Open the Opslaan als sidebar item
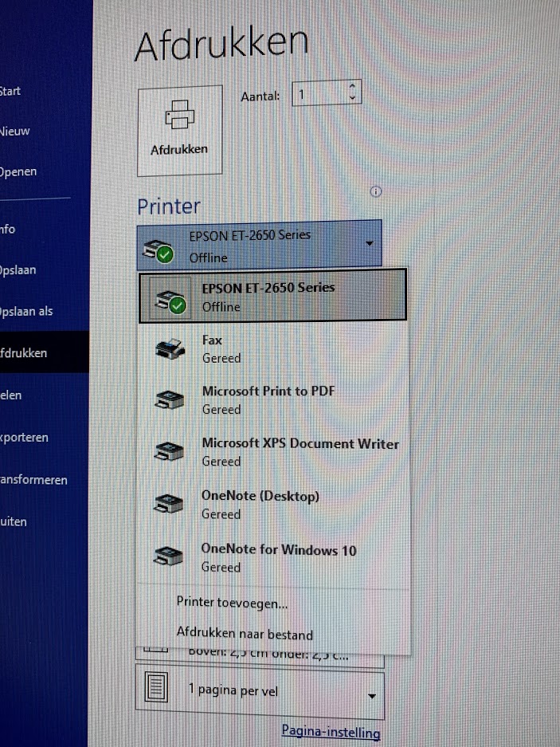The width and height of the screenshot is (560, 747). click(28, 311)
